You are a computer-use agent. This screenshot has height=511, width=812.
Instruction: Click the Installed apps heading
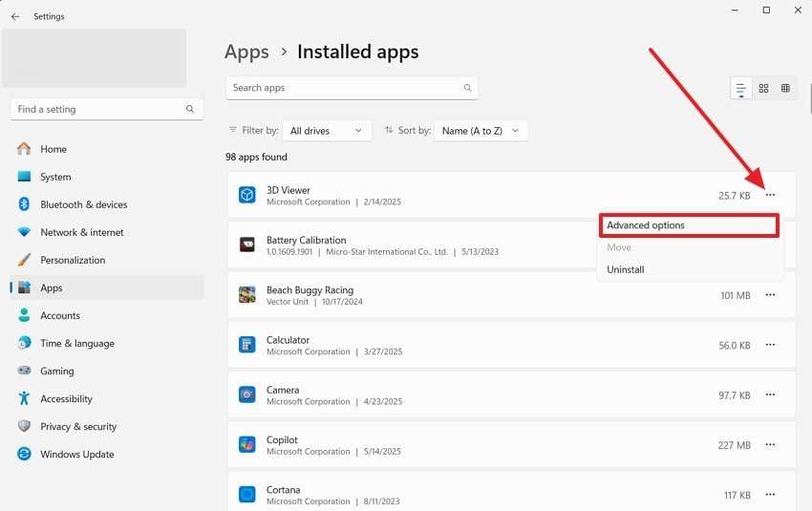(x=358, y=52)
